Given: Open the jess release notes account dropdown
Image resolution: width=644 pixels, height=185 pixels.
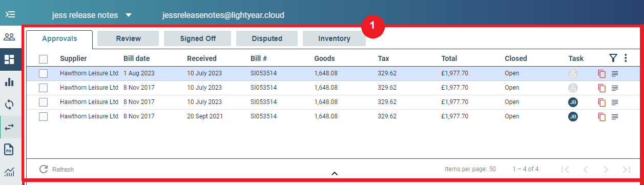Looking at the screenshot, I should tap(92, 15).
